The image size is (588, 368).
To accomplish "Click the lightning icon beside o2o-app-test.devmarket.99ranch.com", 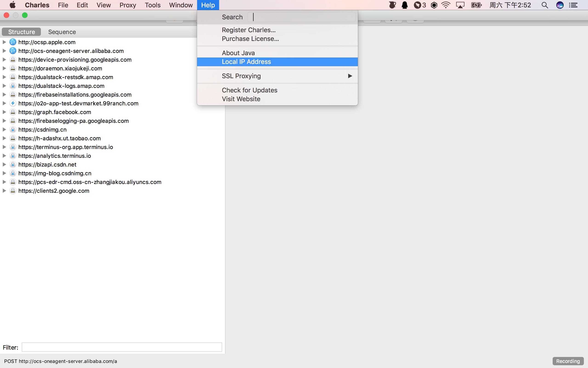I will pos(13,103).
